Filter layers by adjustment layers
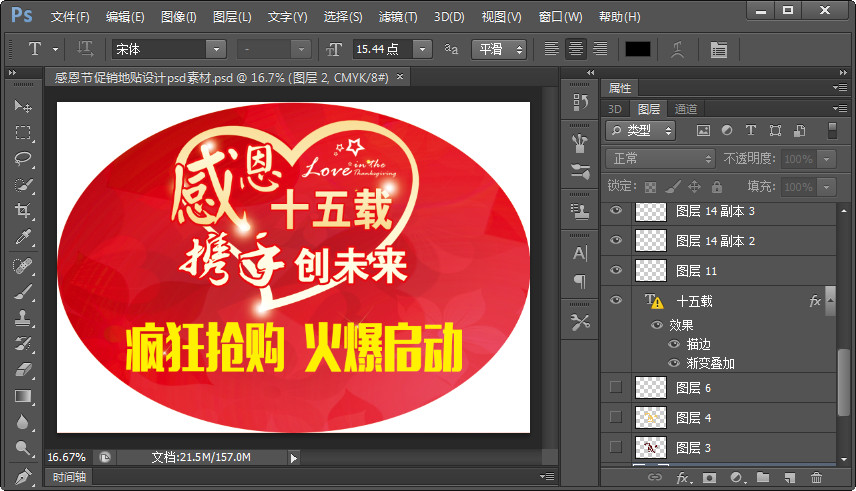 point(727,131)
